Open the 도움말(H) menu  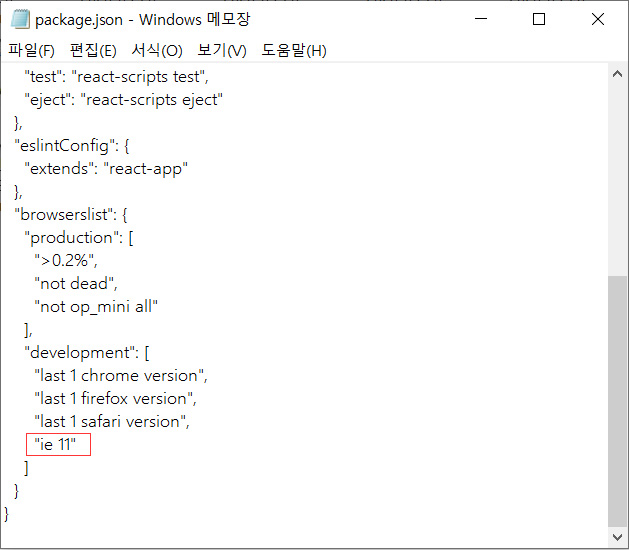pos(294,51)
